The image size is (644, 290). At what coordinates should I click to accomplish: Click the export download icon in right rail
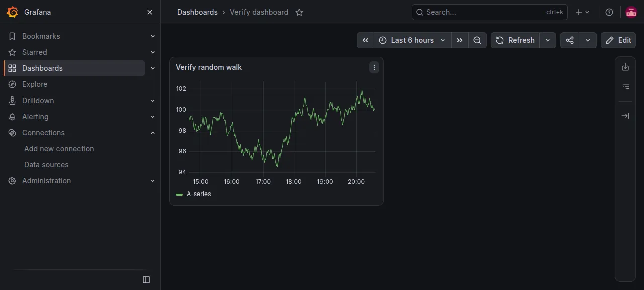point(625,67)
